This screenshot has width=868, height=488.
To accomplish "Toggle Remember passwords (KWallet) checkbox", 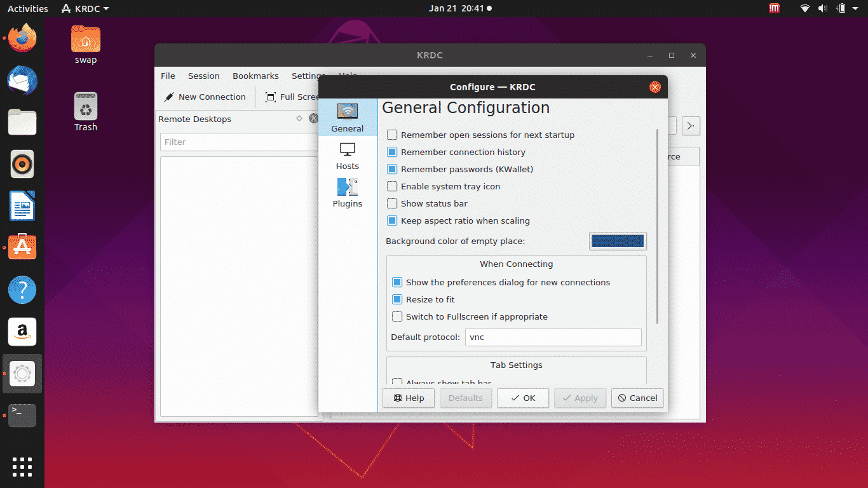I will [x=392, y=169].
